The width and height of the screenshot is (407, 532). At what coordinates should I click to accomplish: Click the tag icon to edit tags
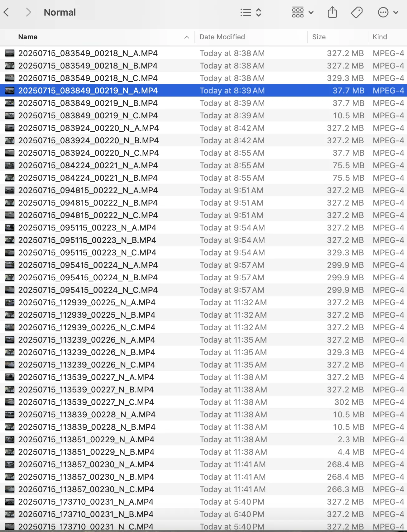(357, 12)
